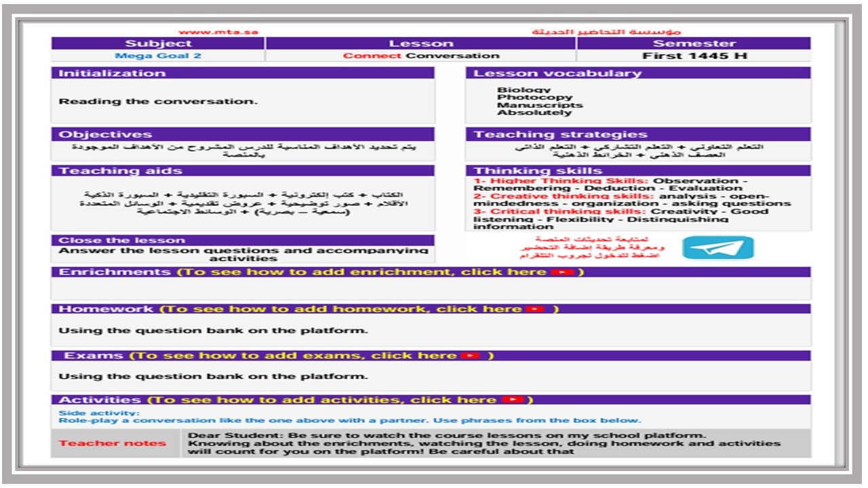868x488 pixels.
Task: Select the word 'Manuscripts' in vocabulary
Action: (540, 105)
